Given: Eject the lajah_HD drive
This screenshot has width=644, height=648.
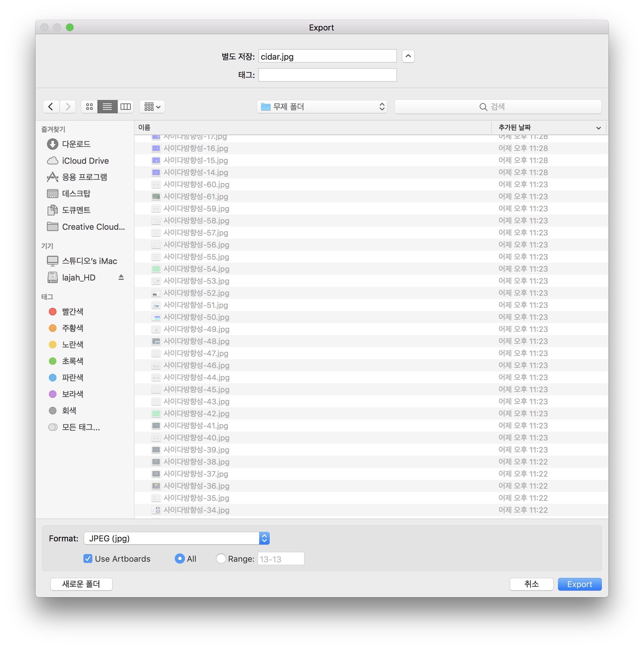Looking at the screenshot, I should 121,277.
